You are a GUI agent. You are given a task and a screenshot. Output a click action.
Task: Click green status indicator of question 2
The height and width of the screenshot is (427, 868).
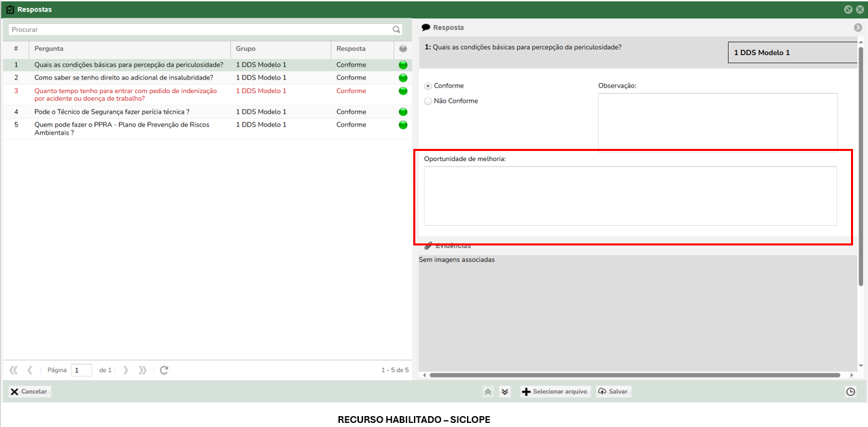tap(403, 78)
